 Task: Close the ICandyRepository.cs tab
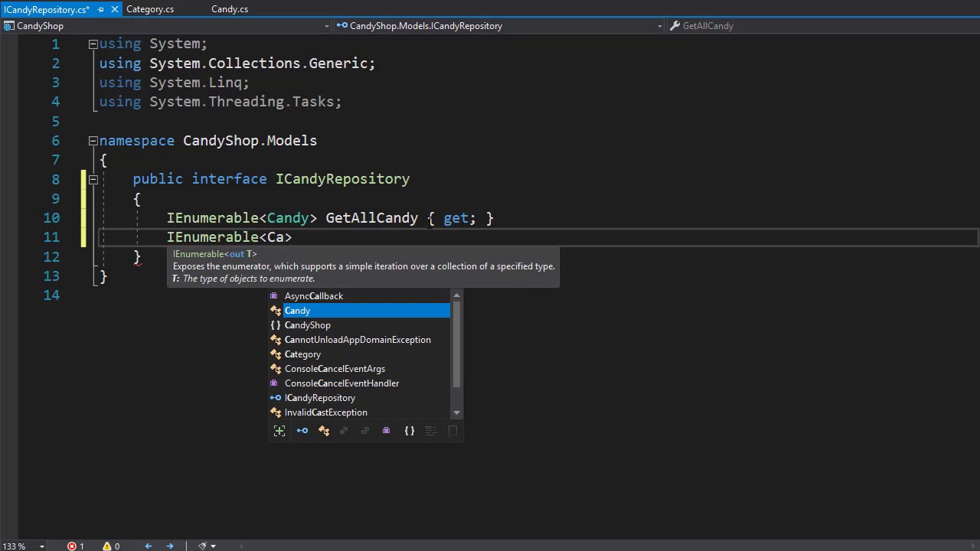pyautogui.click(x=115, y=9)
